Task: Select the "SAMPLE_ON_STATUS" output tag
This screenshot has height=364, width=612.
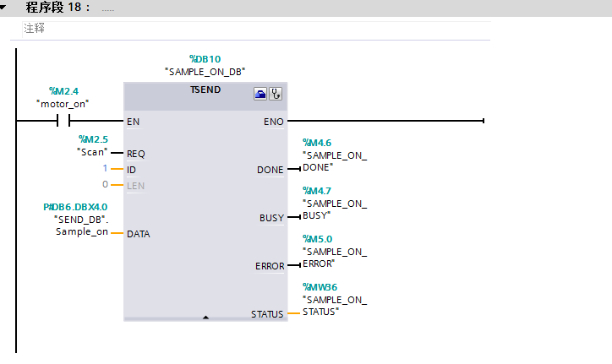Action: point(335,305)
